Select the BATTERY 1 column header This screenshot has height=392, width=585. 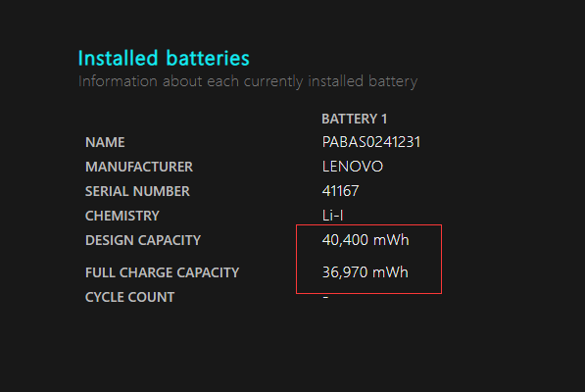tap(355, 119)
